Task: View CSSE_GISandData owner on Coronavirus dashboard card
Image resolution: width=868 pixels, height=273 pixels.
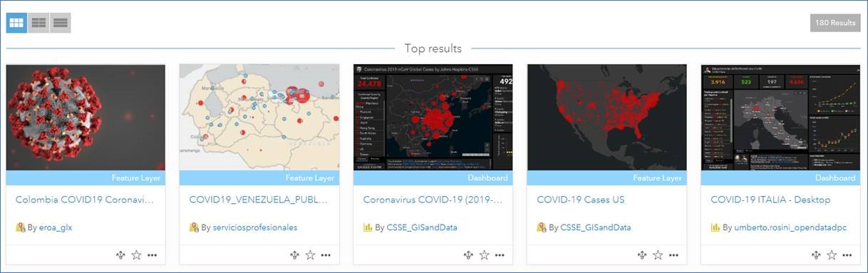Action: click(422, 228)
